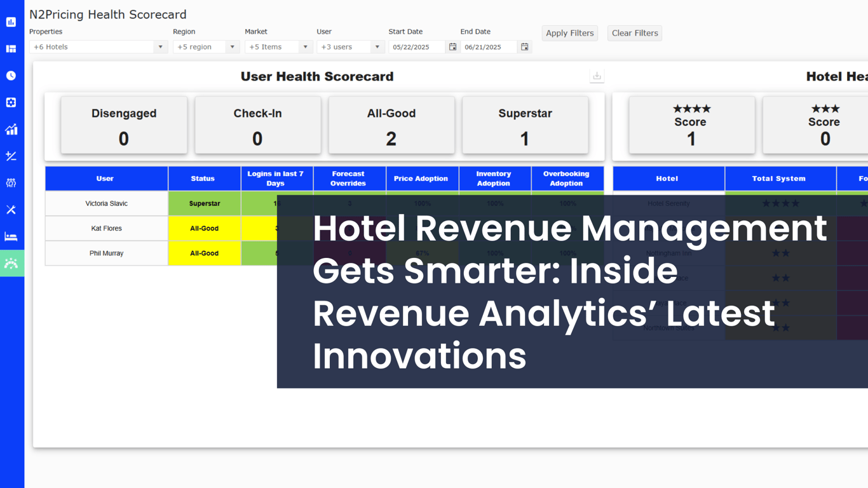Select user Victoria Slavic in the table
Viewport: 868px width, 488px height.
click(x=106, y=203)
